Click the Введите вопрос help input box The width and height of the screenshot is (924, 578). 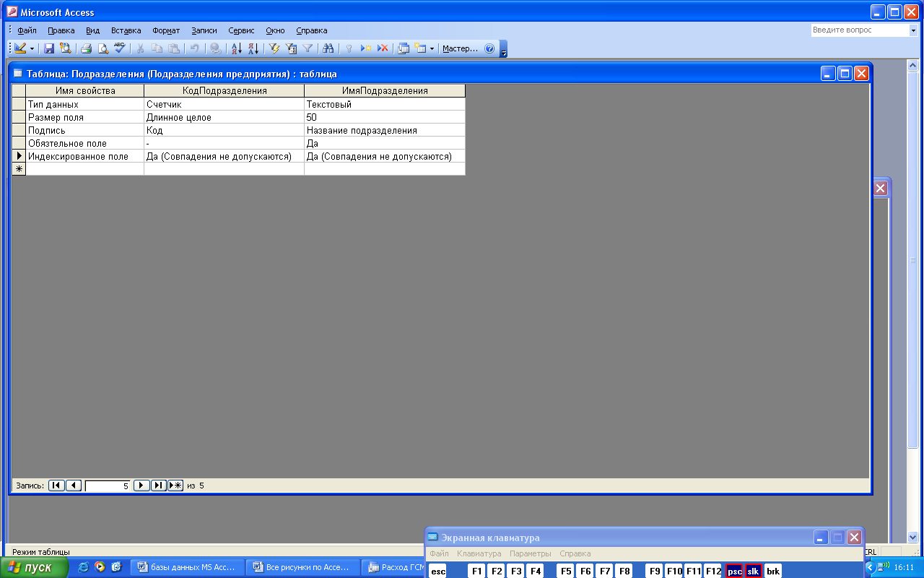[859, 30]
